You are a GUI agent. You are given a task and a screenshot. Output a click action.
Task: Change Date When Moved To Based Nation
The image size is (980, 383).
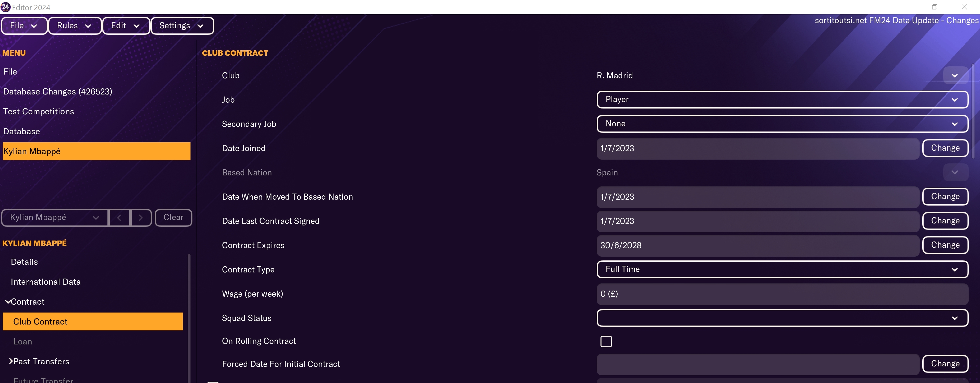945,196
